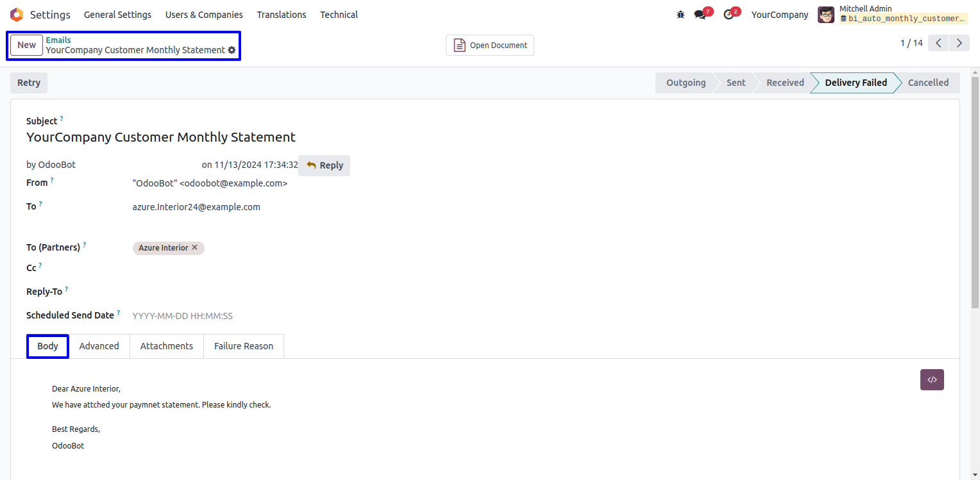This screenshot has height=480, width=980.
Task: Follow the Emails breadcrumb link
Action: [x=58, y=40]
